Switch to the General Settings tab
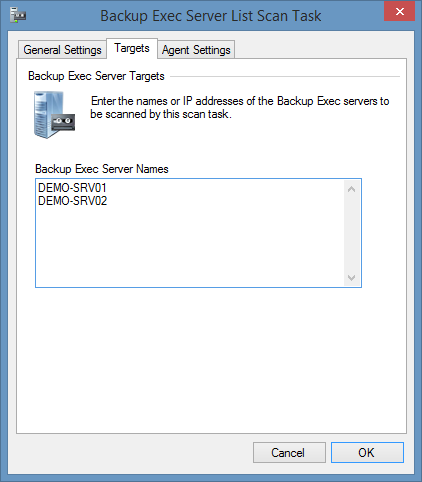 (x=62, y=50)
